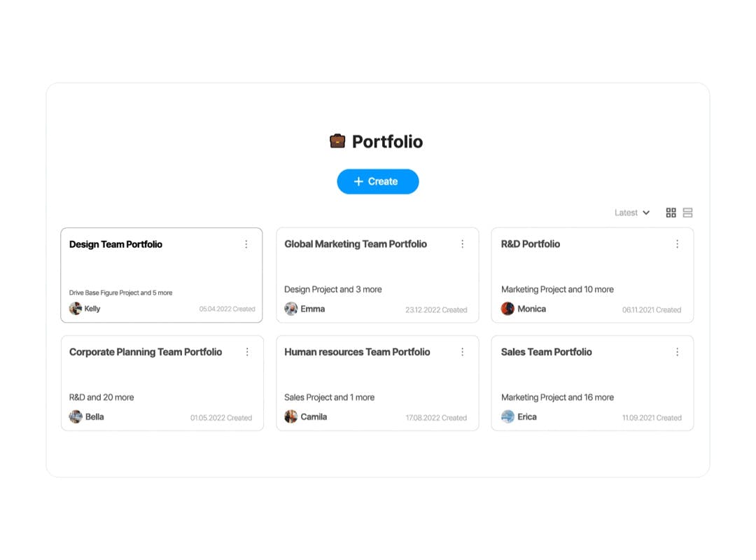
Task: Click the briefcase icon beside Portfolio
Action: point(337,141)
